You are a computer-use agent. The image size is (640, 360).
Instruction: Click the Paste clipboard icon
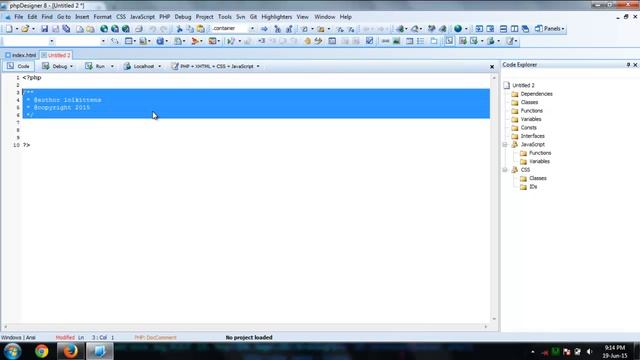(201, 29)
